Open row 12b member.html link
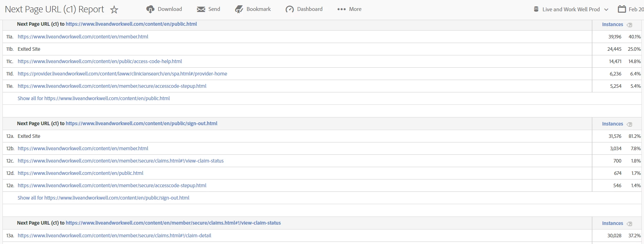The height and width of the screenshot is (244, 644). point(83,148)
